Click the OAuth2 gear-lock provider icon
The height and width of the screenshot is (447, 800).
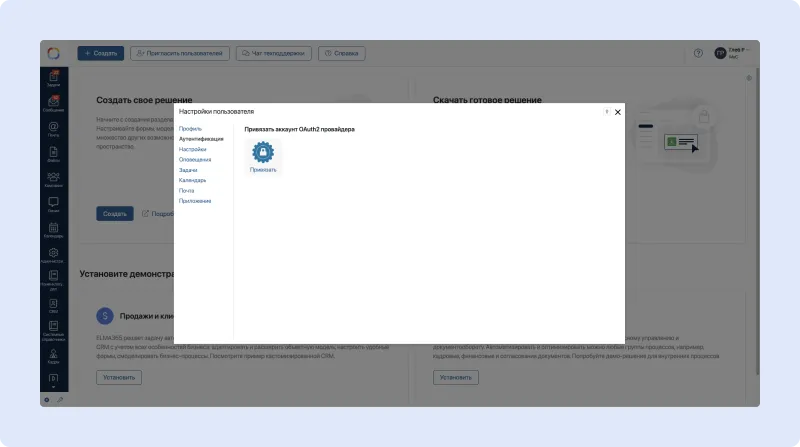[x=263, y=152]
